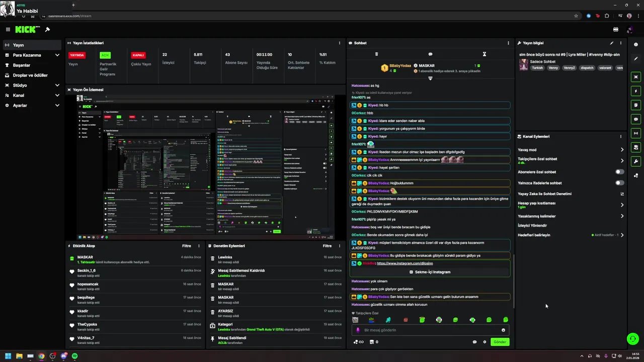644x362 pixels.
Task: Toggle broadcast signal widget icon in right sidebar
Action: click(636, 133)
